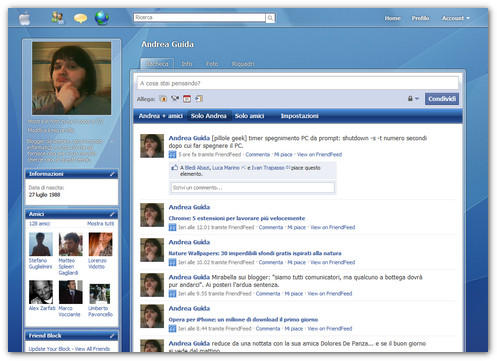
Task: Open friend Stefano Guglielmini's thumbnail
Action: coord(41,244)
